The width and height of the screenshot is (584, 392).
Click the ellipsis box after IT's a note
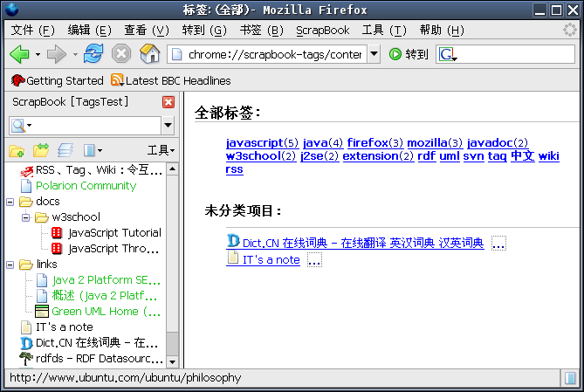coord(314,259)
